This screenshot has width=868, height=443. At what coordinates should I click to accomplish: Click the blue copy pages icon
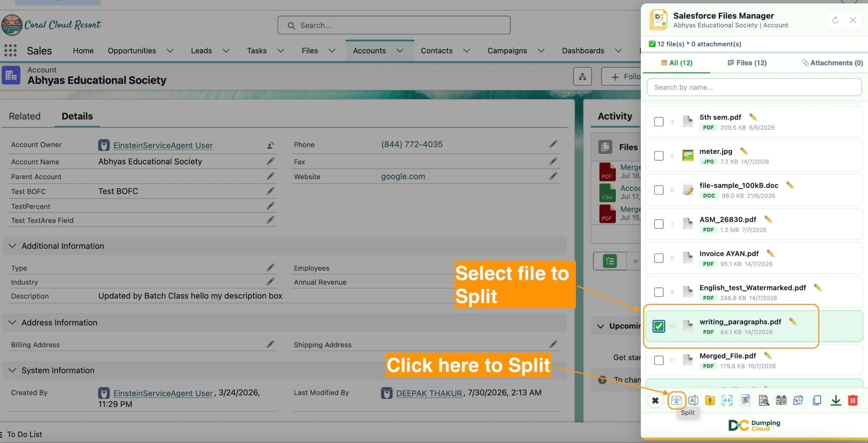click(817, 400)
